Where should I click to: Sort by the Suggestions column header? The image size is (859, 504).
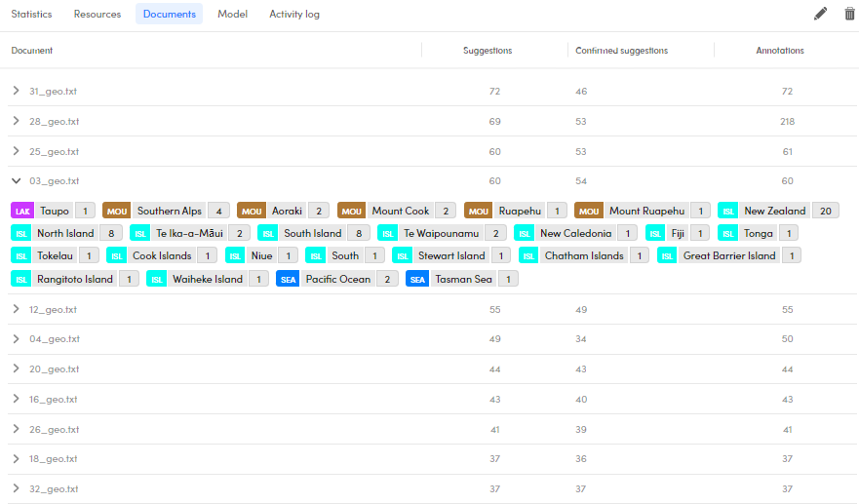(488, 51)
